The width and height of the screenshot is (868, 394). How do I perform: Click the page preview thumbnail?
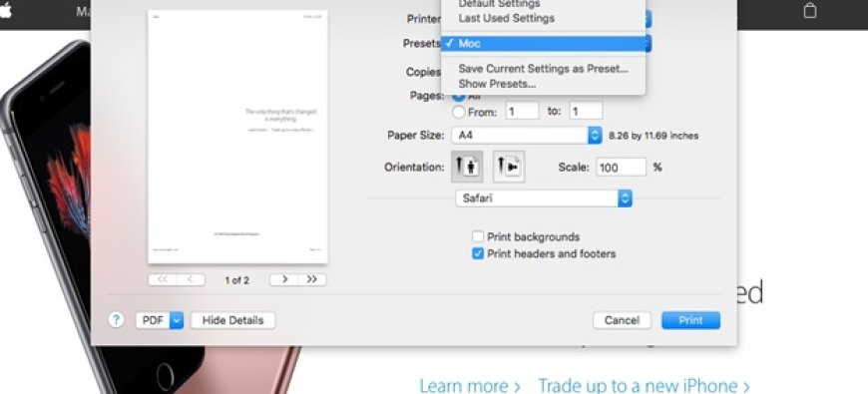(x=237, y=137)
